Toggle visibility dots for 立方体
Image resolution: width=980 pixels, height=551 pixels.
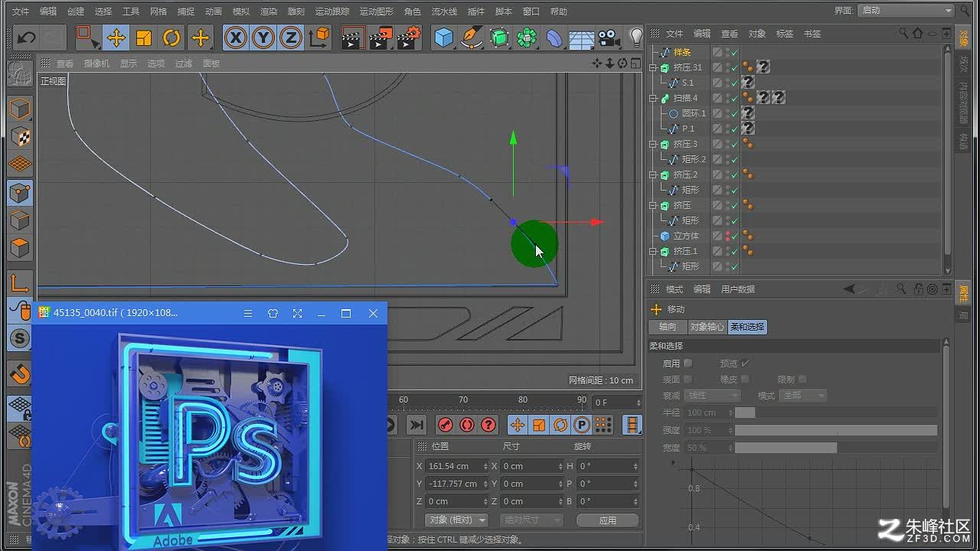(x=727, y=236)
